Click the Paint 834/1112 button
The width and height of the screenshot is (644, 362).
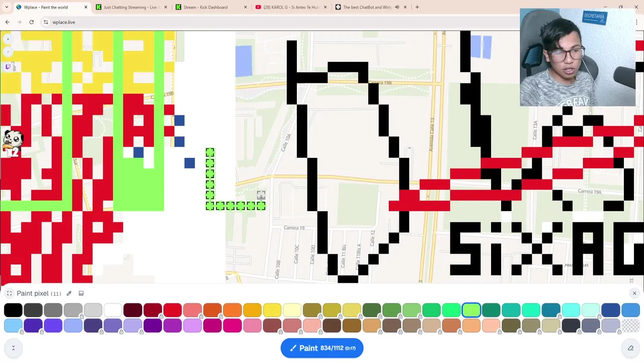pyautogui.click(x=322, y=348)
